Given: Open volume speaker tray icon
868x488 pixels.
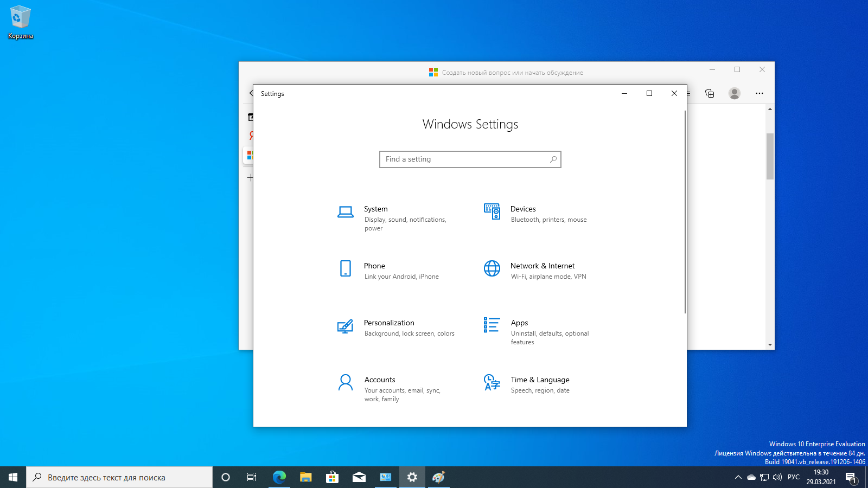Looking at the screenshot, I should point(777,477).
